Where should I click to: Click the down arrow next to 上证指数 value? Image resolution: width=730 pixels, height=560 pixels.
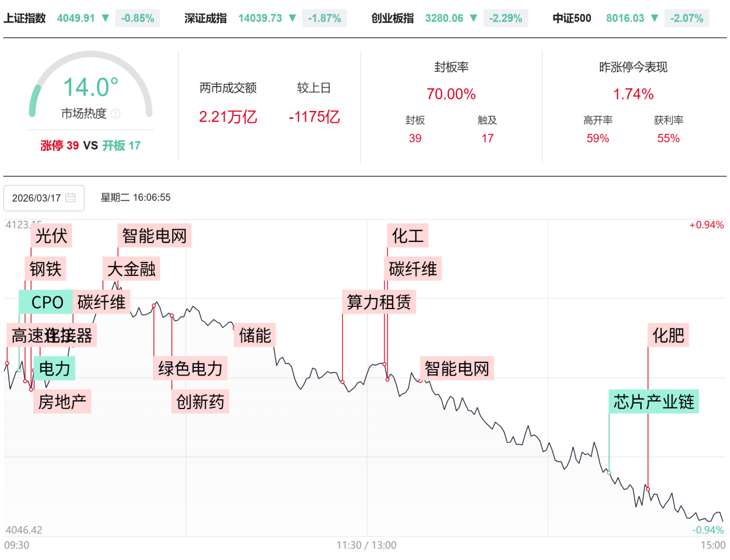coord(106,18)
